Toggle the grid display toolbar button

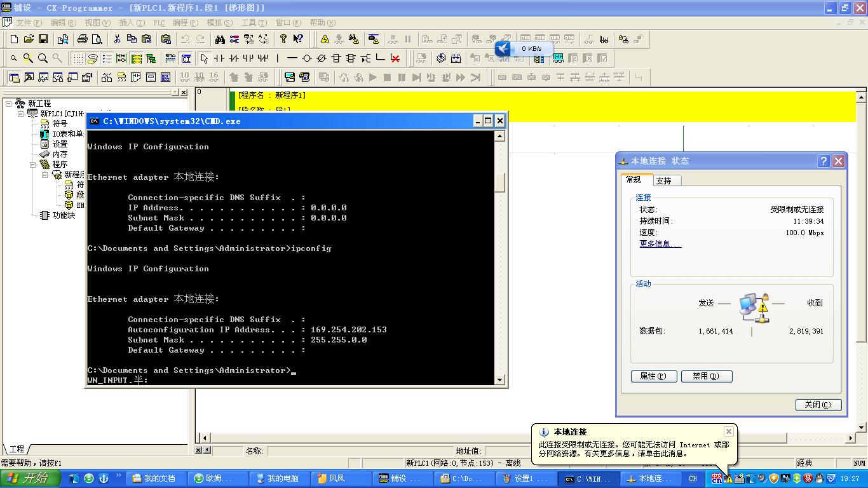(x=77, y=58)
